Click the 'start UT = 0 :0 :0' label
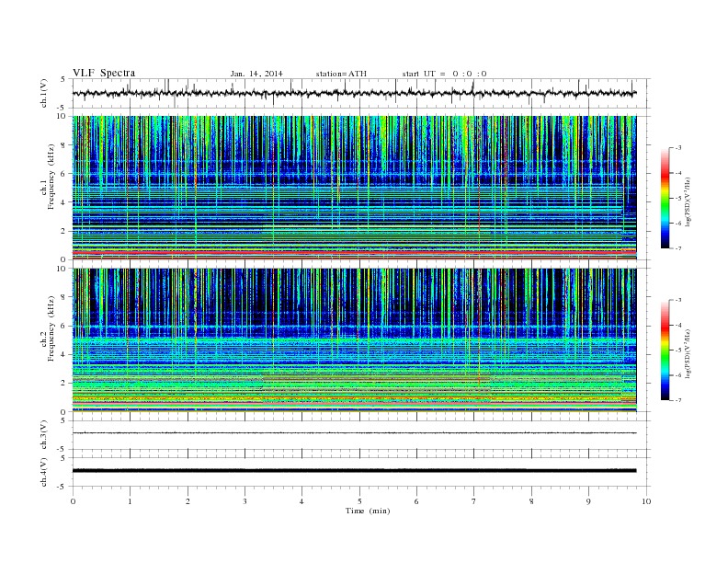 pyautogui.click(x=444, y=74)
